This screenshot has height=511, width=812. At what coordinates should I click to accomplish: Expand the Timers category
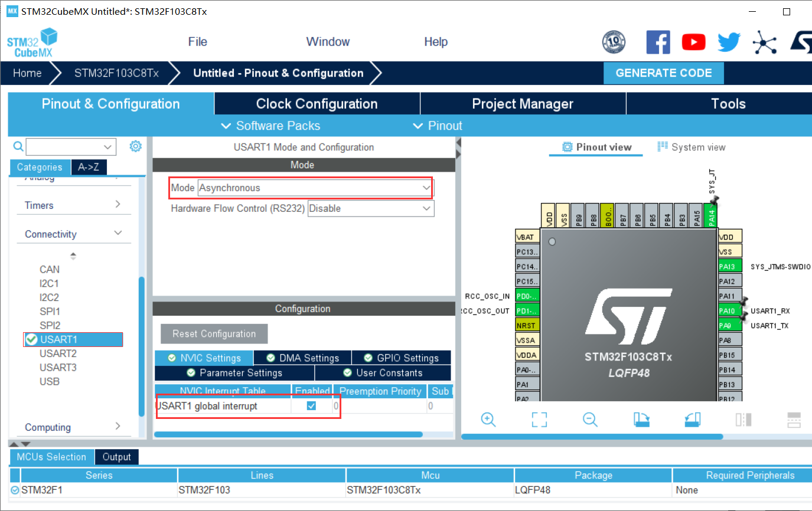click(x=73, y=205)
